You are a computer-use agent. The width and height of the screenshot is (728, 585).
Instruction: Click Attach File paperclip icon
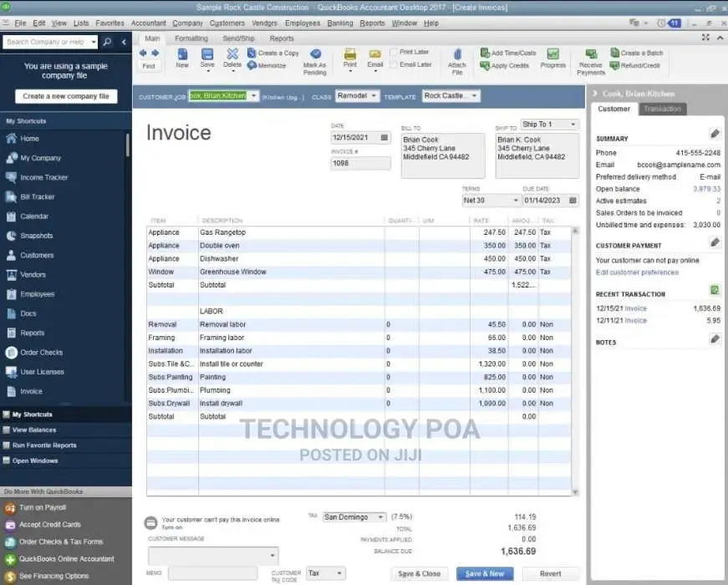457,54
